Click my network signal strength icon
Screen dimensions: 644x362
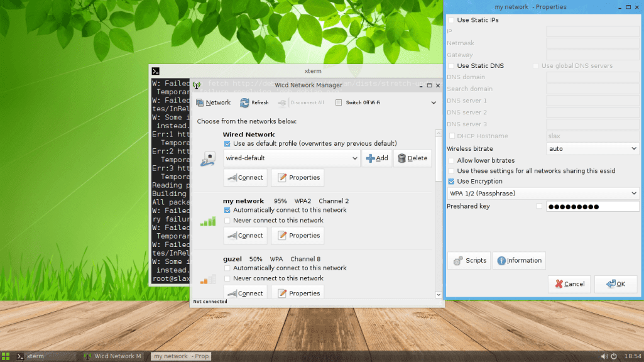point(208,222)
